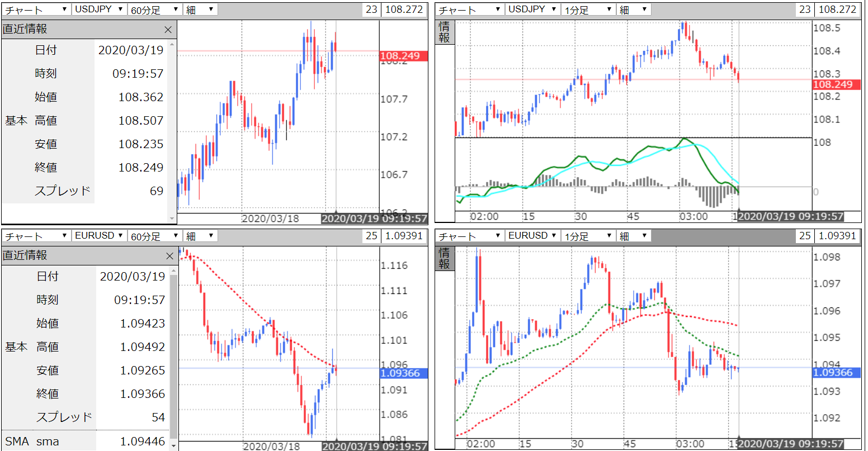
Task: Open the チャート dropdown in the USDJPY 1分足 panel
Action: tap(470, 10)
